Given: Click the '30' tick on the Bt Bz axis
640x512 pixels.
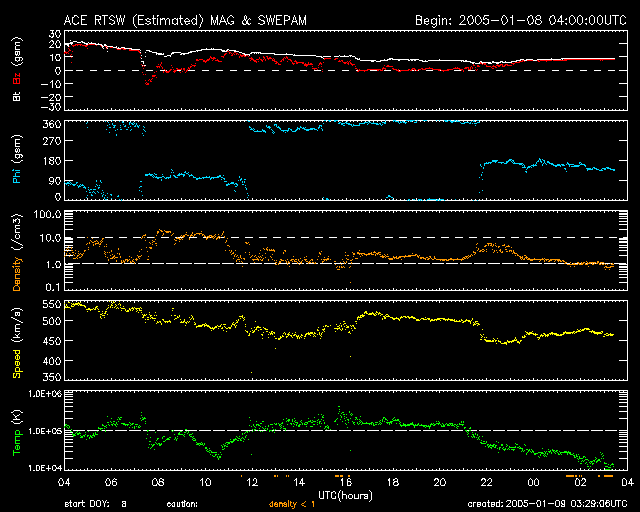Looking at the screenshot, I should [x=55, y=34].
